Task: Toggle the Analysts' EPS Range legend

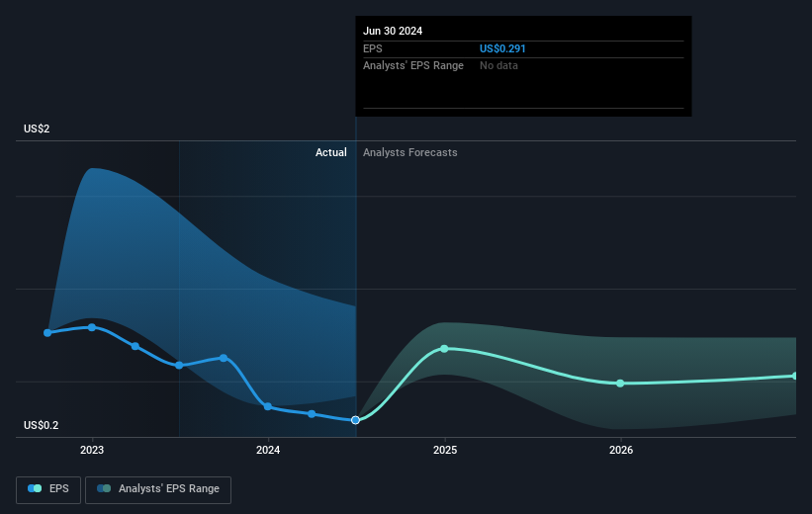Action: (x=158, y=489)
